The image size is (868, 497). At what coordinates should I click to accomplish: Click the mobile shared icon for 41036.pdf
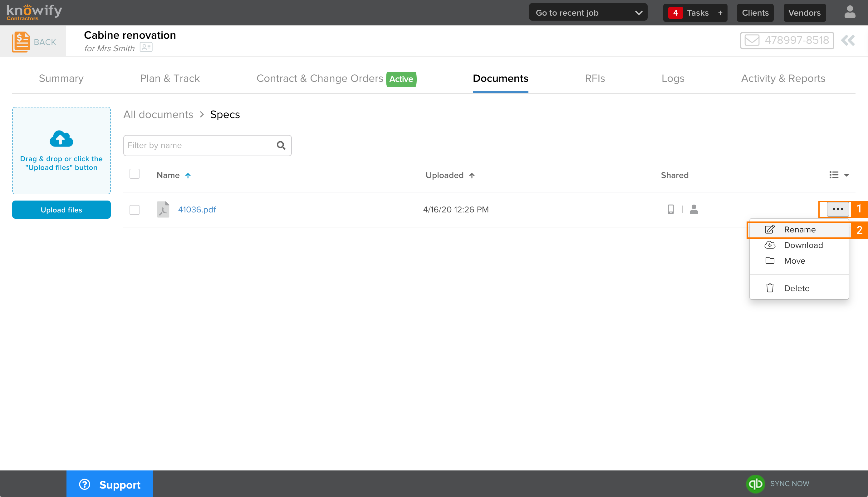tap(670, 209)
